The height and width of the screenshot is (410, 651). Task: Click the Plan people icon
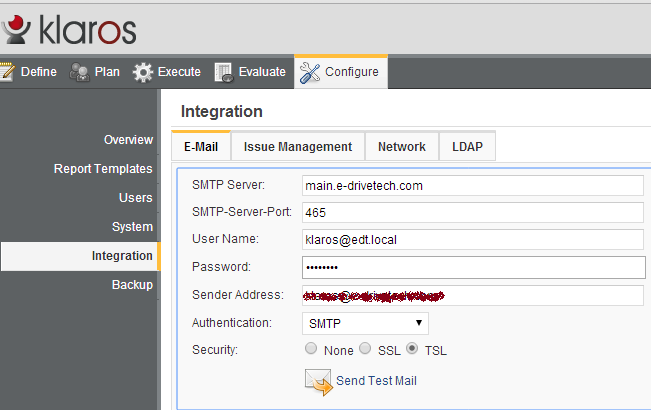(x=80, y=72)
